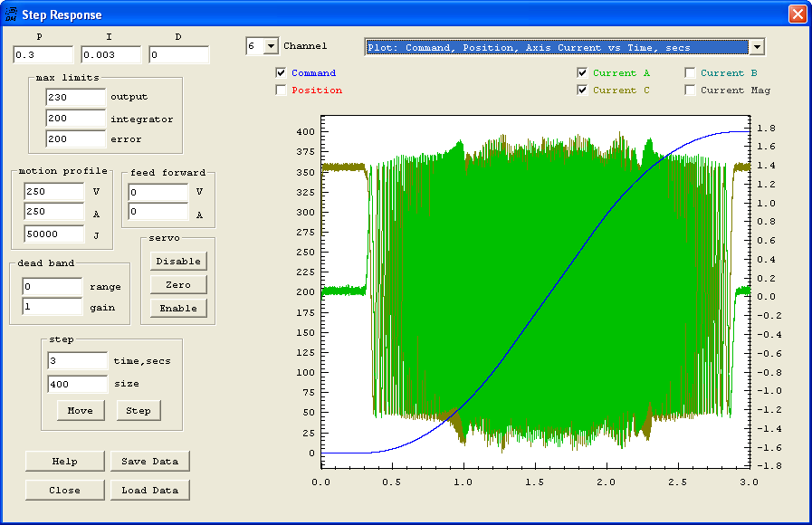
Task: Uncheck the Current C checkbox
Action: click(583, 91)
